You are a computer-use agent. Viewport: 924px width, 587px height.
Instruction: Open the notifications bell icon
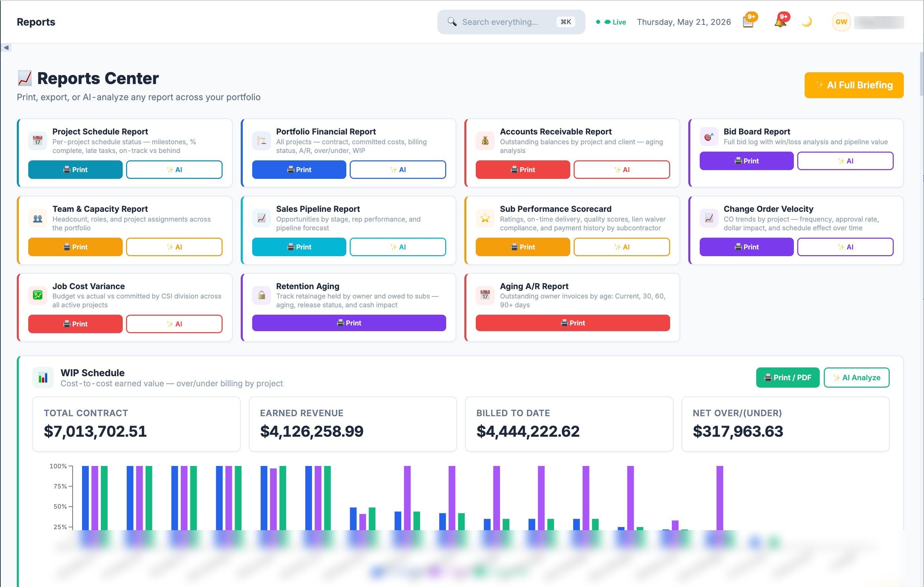[781, 21]
